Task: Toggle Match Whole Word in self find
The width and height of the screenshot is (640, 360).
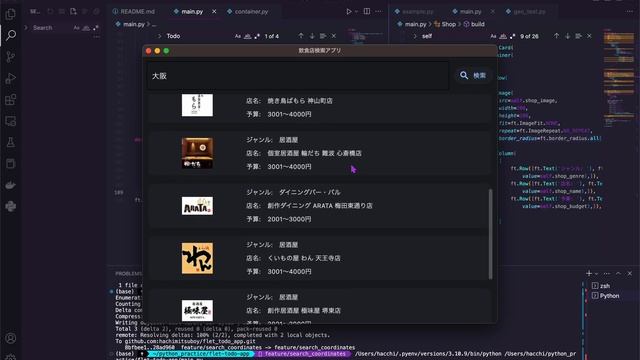Action: (503, 36)
